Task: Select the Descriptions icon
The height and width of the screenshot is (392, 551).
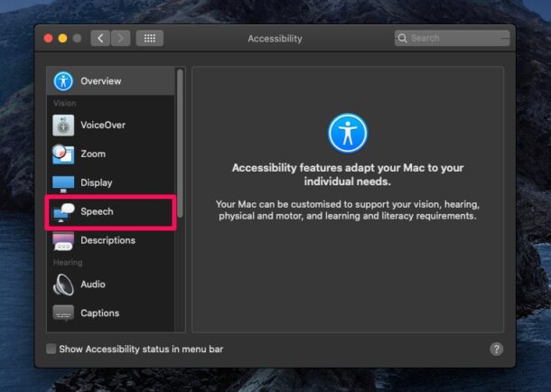Action: [63, 241]
